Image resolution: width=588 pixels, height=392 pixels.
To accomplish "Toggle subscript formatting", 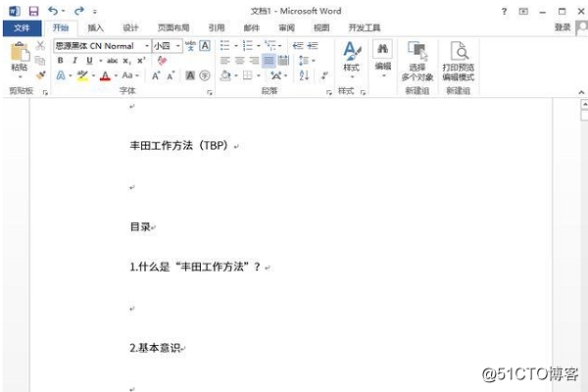I will click(127, 61).
